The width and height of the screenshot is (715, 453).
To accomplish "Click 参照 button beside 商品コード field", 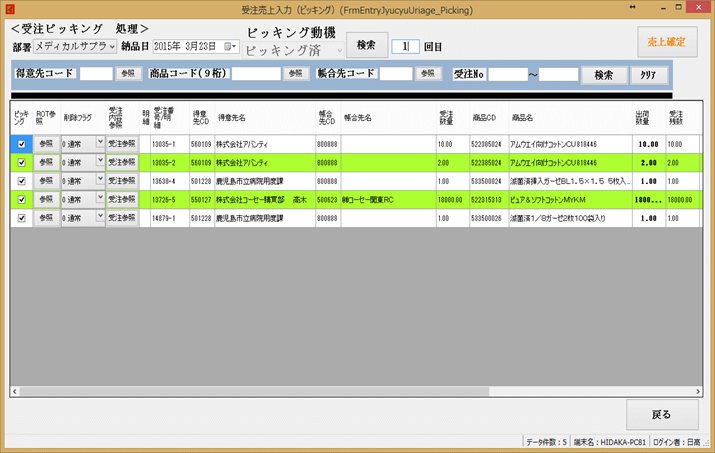I will 295,74.
